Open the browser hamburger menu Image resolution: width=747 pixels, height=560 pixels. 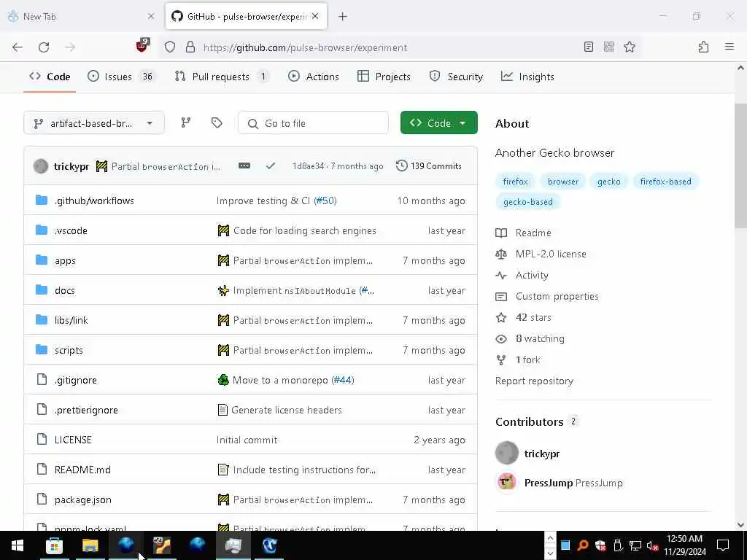click(x=729, y=47)
